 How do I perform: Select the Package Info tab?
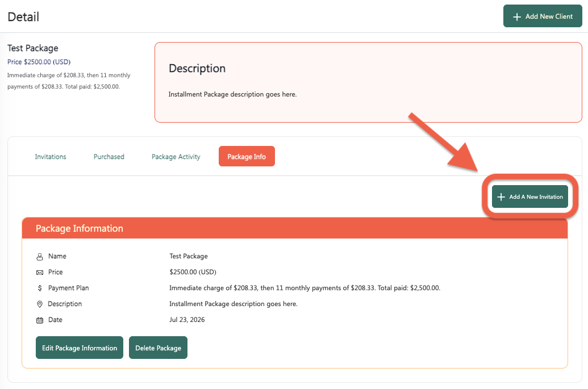tap(247, 156)
